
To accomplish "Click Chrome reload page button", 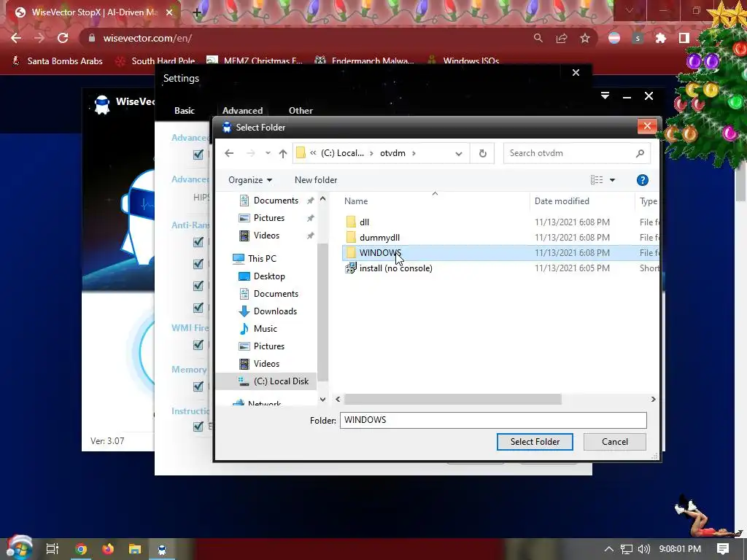I will [x=63, y=38].
